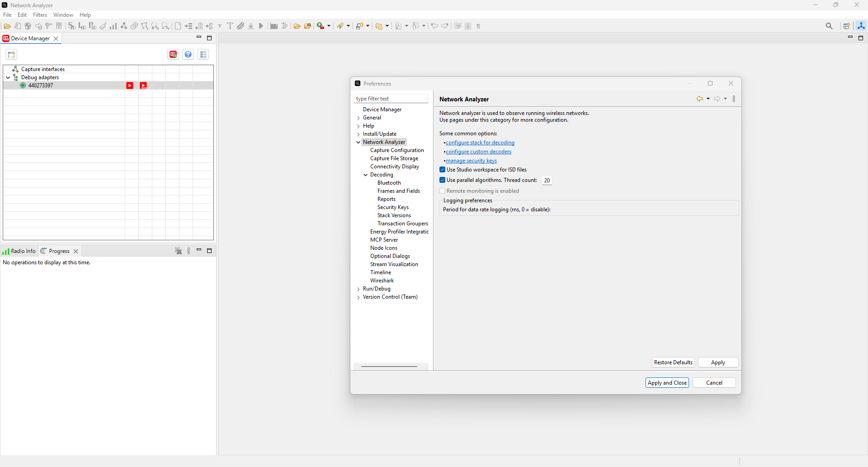Open the Edit menu

[22, 15]
